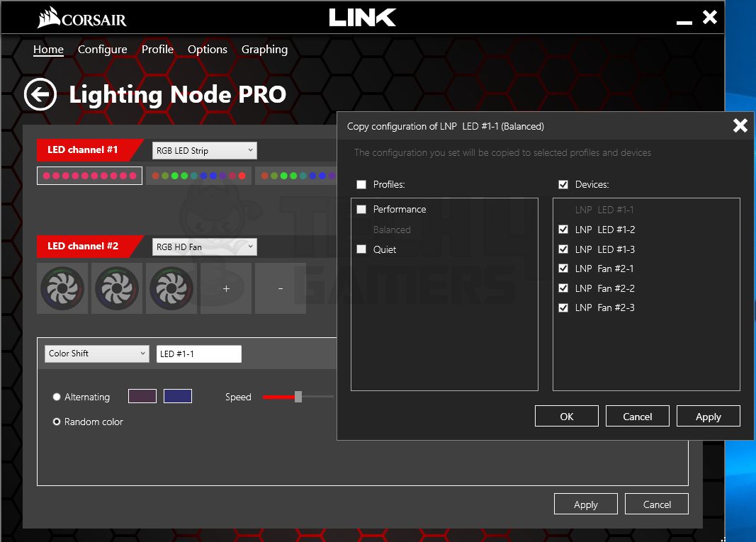Uncheck LNP Fan #2-2 device
756x542 pixels.
click(x=563, y=288)
